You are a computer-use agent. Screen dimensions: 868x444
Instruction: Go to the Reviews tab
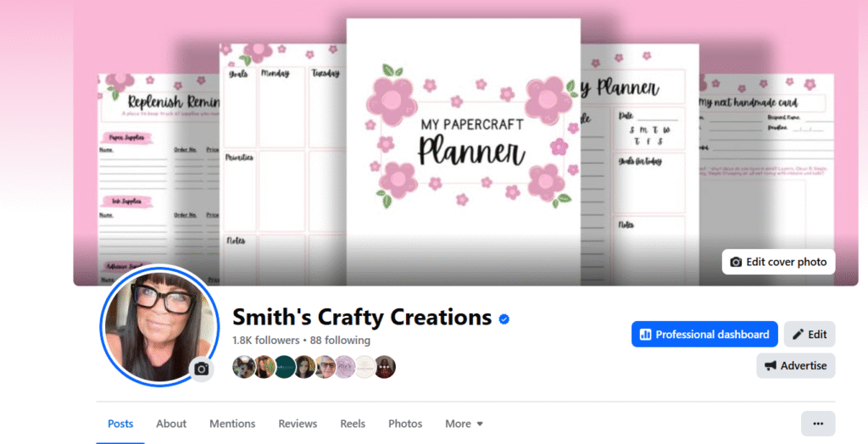click(298, 424)
